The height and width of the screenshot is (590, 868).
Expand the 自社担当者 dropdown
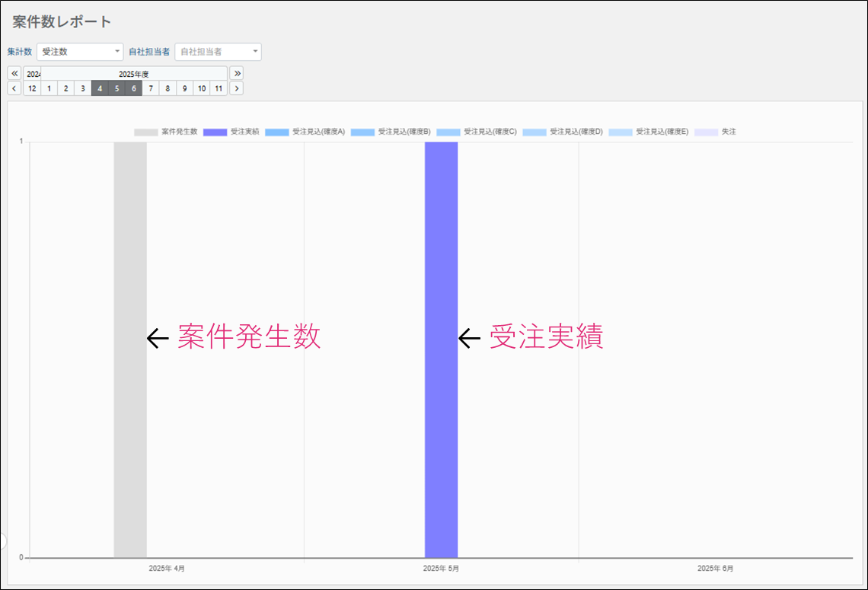(218, 52)
